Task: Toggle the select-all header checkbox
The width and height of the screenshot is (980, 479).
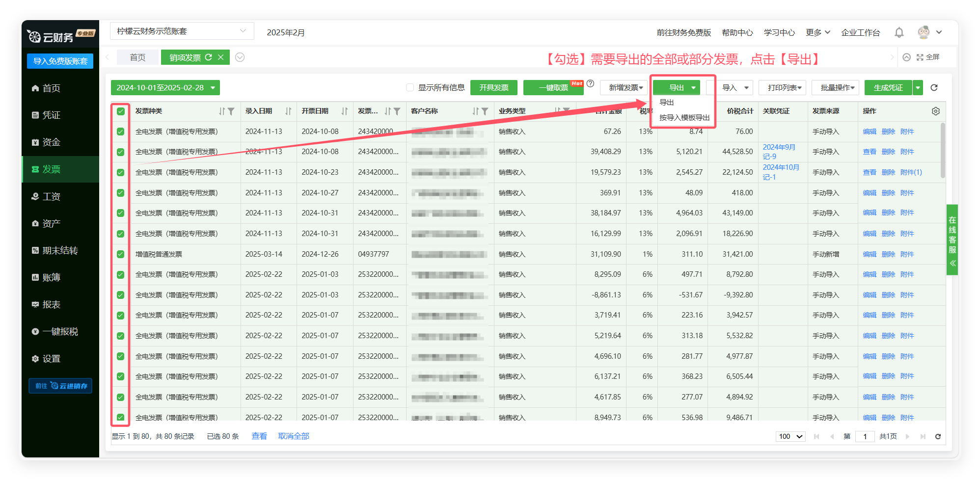Action: [x=121, y=111]
